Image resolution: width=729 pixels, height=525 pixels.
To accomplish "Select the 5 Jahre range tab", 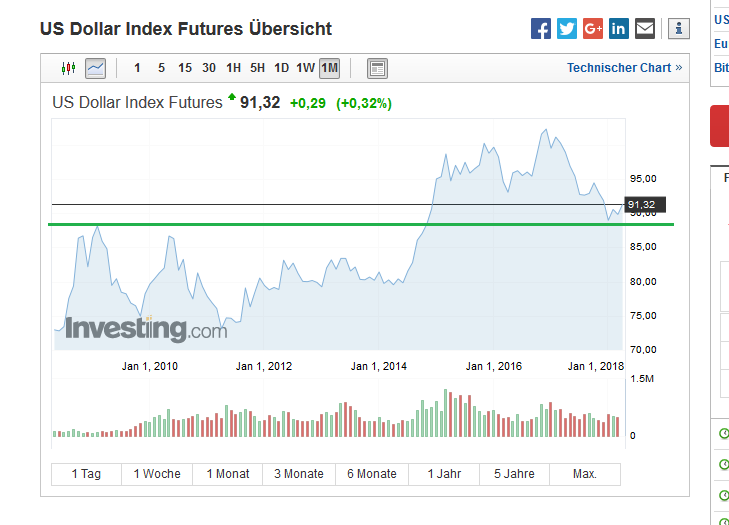I will [x=514, y=474].
